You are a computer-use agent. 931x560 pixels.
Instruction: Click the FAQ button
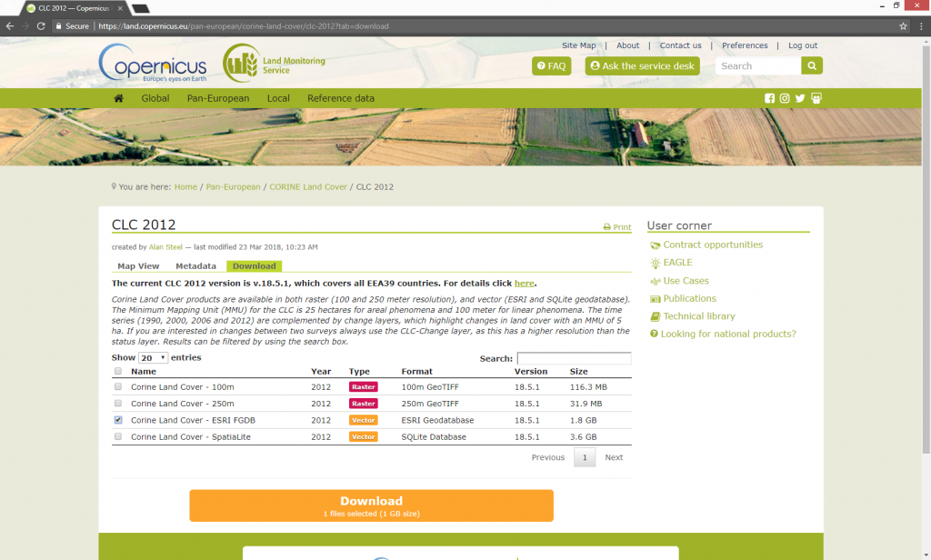tap(552, 66)
